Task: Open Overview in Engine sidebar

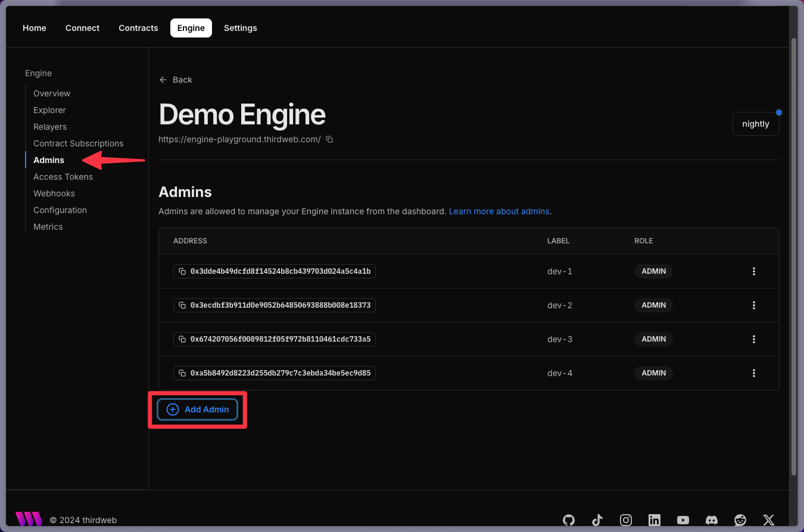Action: coord(52,93)
